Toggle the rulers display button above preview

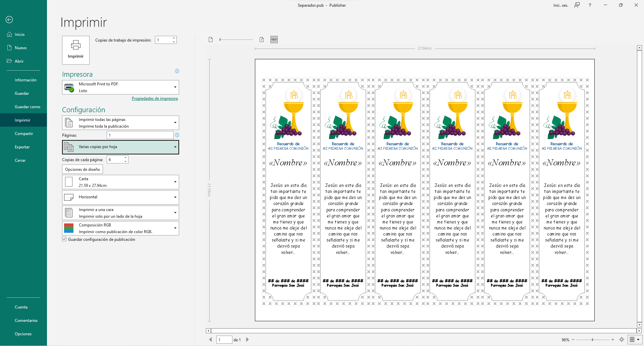pyautogui.click(x=274, y=40)
